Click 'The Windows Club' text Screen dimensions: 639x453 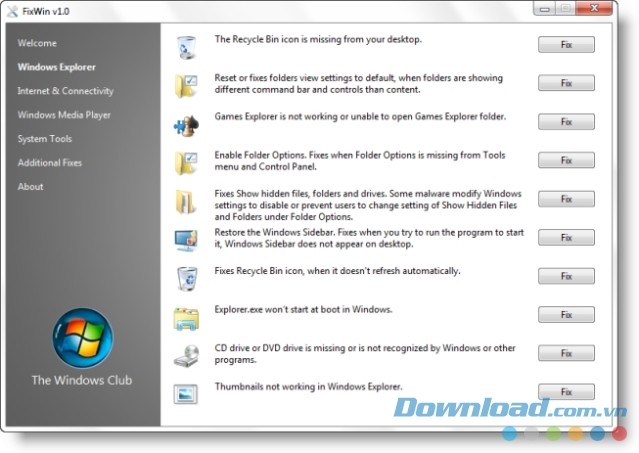(82, 380)
